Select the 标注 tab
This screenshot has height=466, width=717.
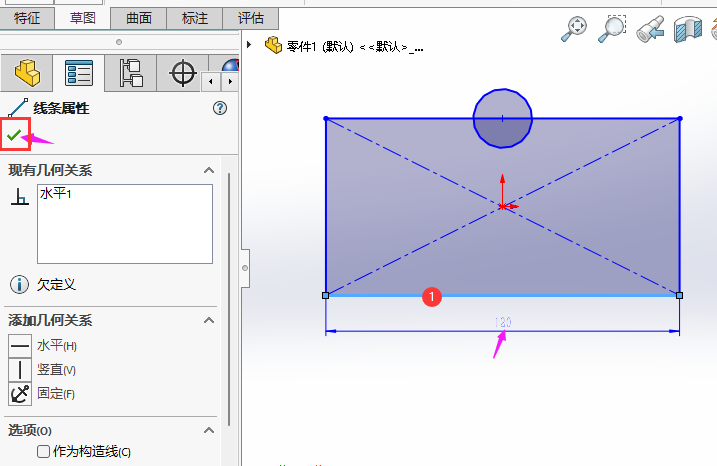(x=195, y=18)
